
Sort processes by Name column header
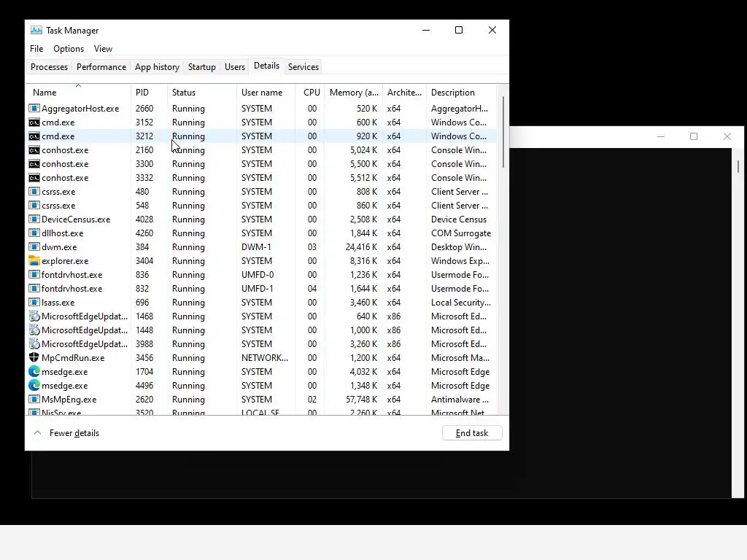[79, 92]
